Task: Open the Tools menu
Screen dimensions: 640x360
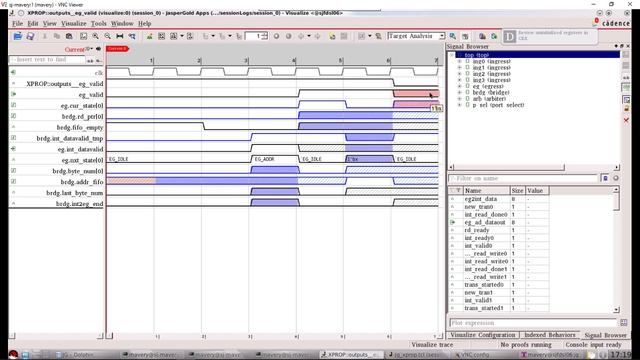Action: tap(98, 24)
